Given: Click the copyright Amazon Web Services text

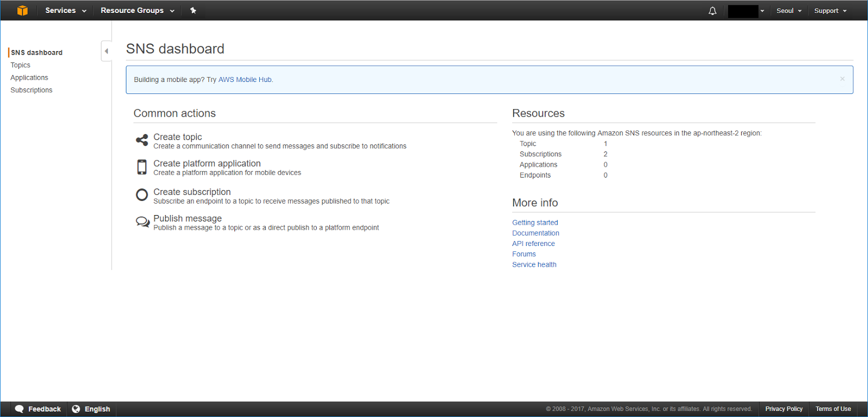Looking at the screenshot, I should [649, 409].
